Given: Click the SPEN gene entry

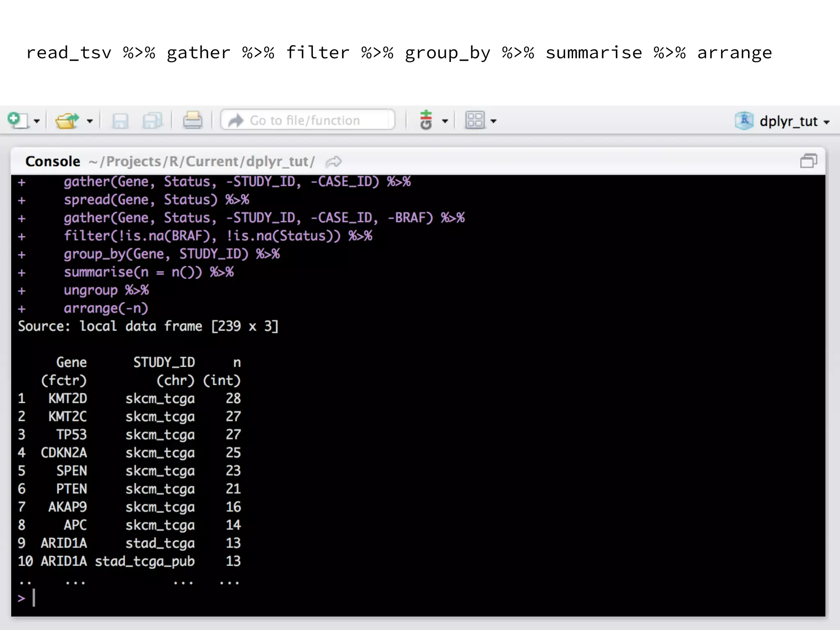Looking at the screenshot, I should [71, 471].
